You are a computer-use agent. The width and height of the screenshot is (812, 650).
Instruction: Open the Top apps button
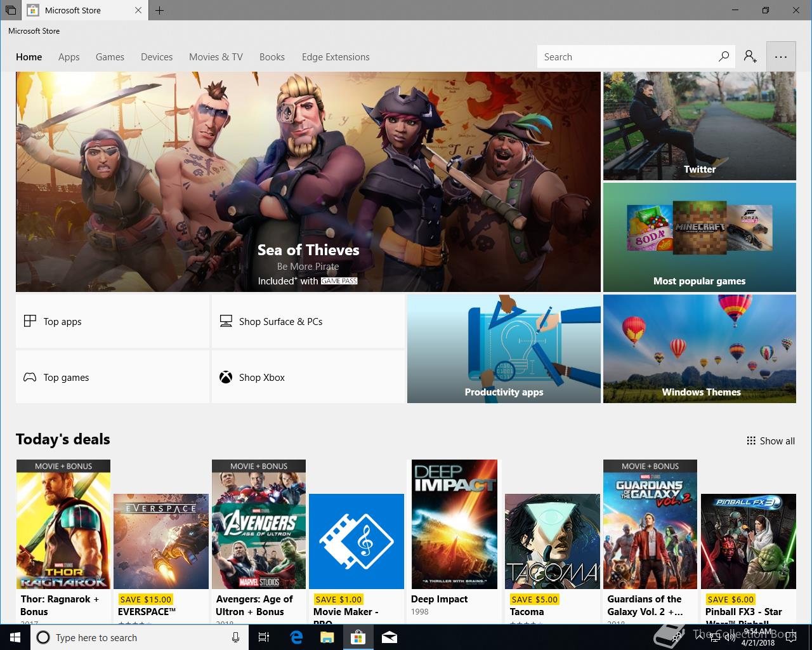pos(112,321)
